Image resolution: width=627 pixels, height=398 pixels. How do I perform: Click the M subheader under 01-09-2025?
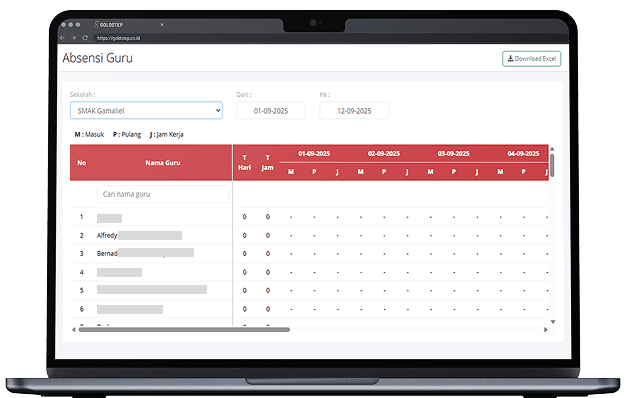tap(291, 172)
